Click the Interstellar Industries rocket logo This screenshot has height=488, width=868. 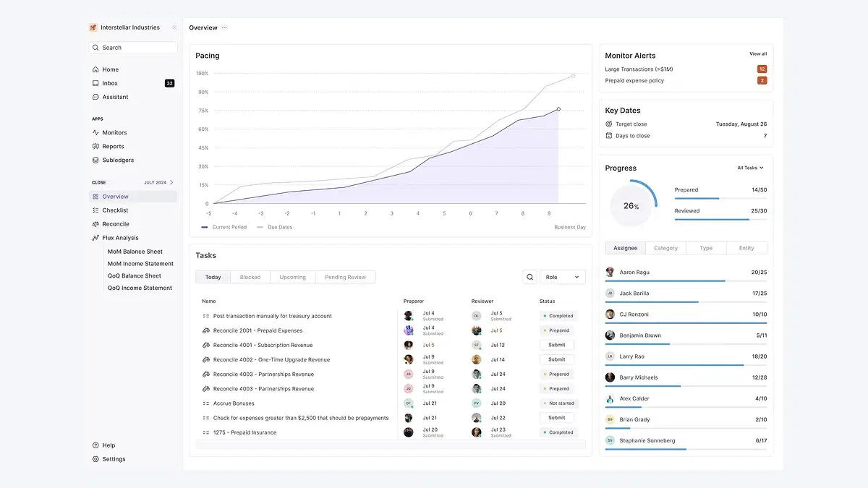[x=93, y=27]
